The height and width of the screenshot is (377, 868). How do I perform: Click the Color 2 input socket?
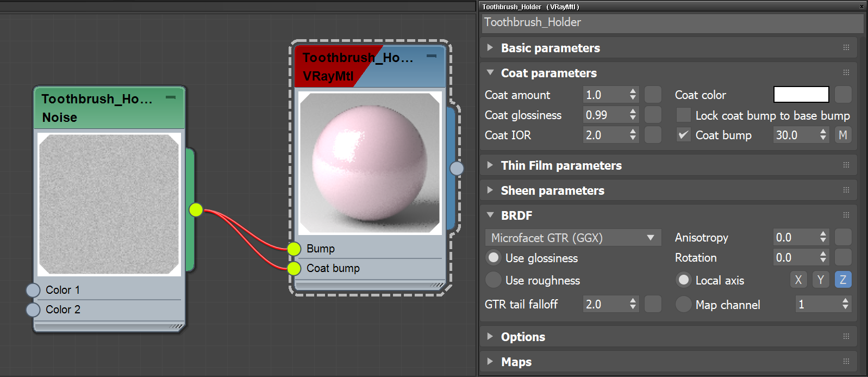[33, 310]
